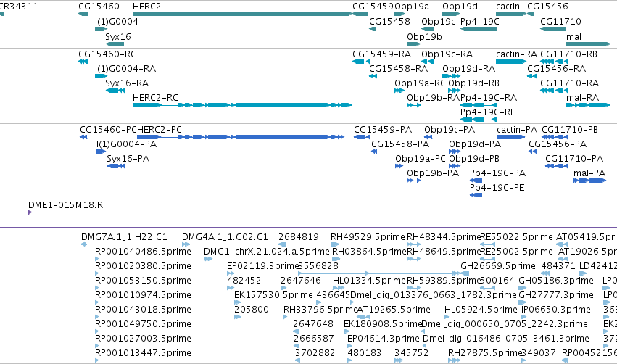Viewport: 617px width, 364px height.
Task: Click the Obp19d gene label
Action: click(x=460, y=7)
